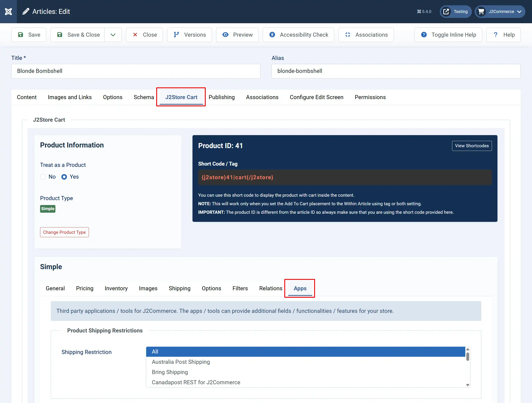
Task: Click the list box scroll-down arrow
Action: (468, 385)
